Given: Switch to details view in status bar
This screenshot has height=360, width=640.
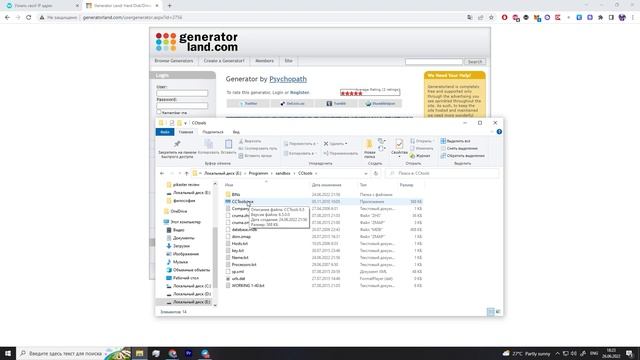Looking at the screenshot, I should coord(491,312).
